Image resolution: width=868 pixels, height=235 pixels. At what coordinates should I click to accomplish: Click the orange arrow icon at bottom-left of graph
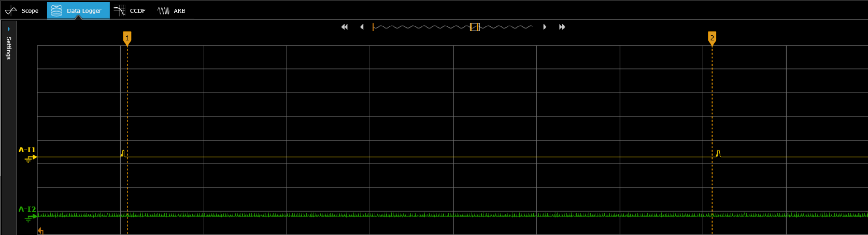point(40,231)
